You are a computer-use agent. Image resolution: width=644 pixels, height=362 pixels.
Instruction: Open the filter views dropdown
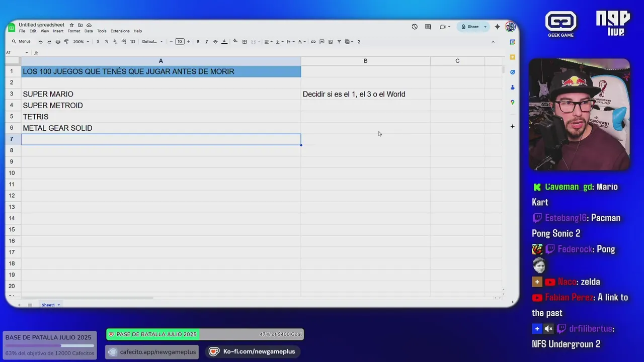349,42
